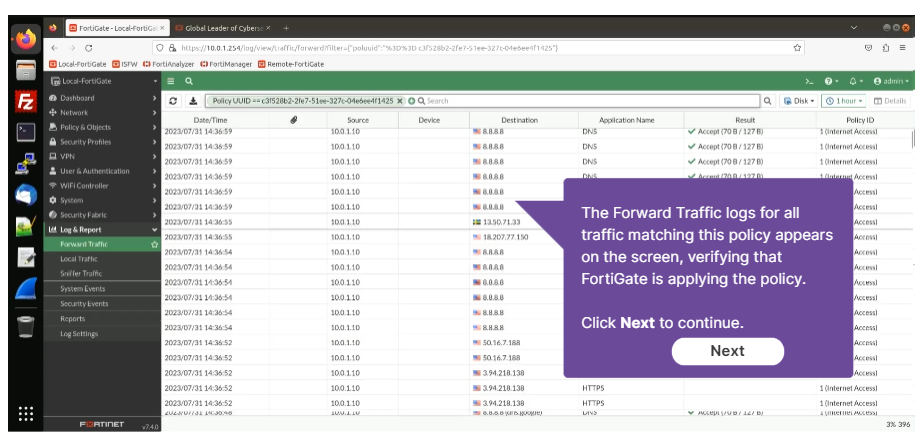Viewport: 922px width, 448px height.
Task: Open Firefox from the Ubuntu dock
Action: pyautogui.click(x=26, y=40)
